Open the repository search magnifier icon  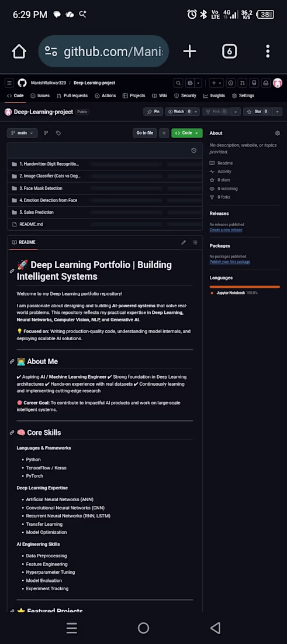coord(178,83)
